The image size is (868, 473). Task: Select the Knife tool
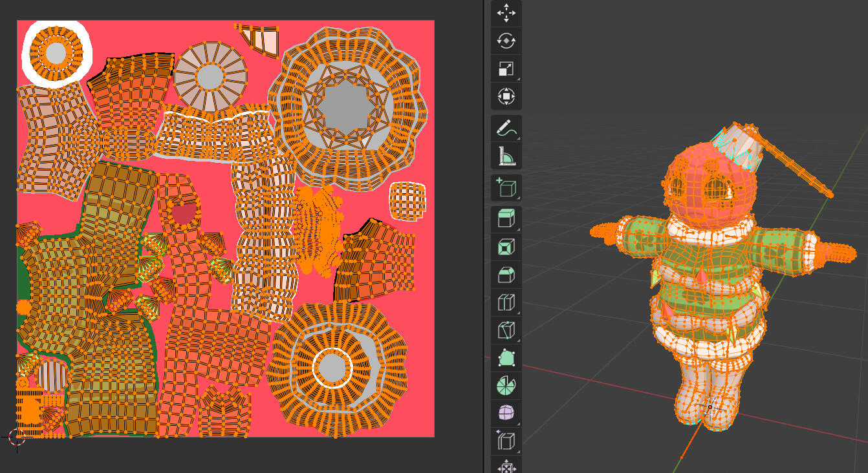[x=506, y=330]
